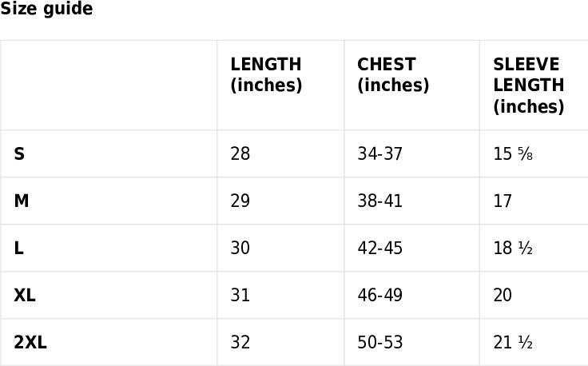Select the chest range 42-45

point(379,248)
